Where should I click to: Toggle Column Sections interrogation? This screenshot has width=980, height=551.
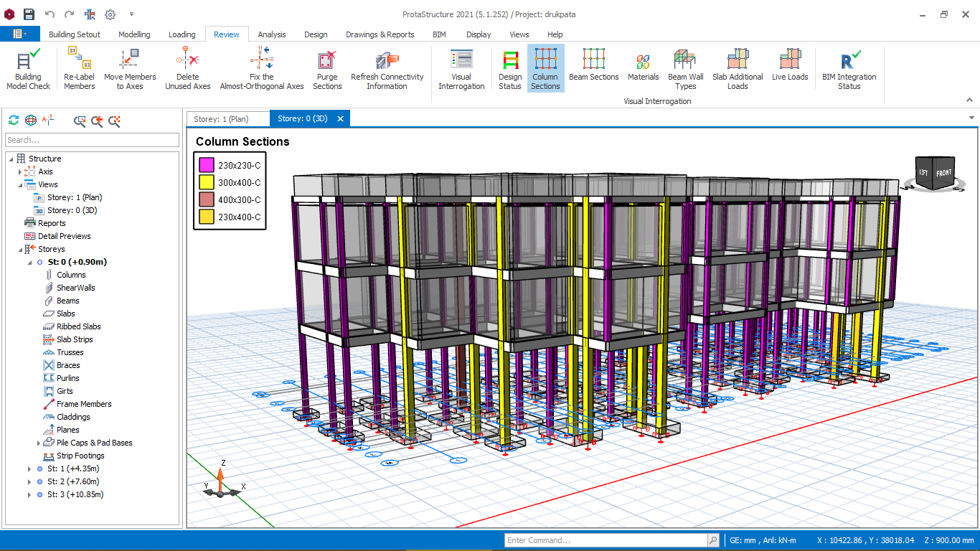(545, 70)
